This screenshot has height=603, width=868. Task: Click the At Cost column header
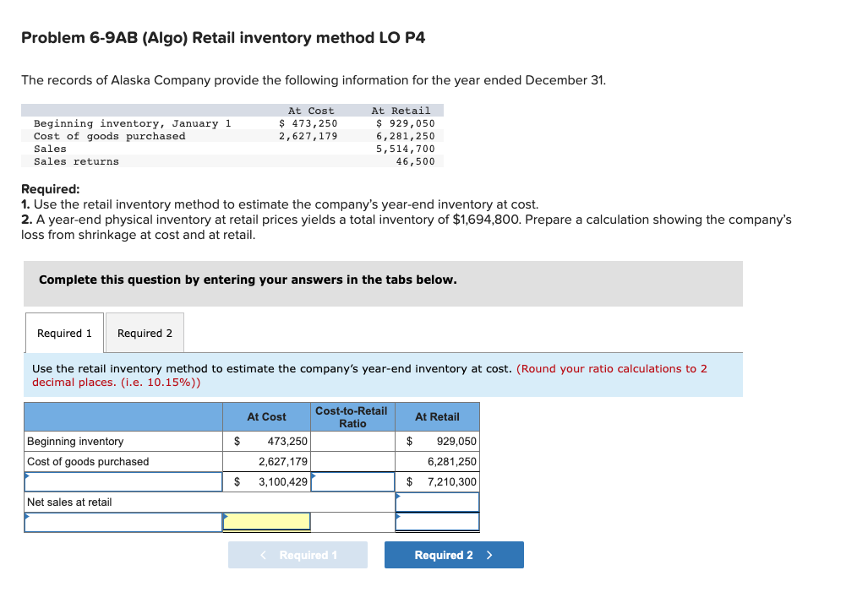(267, 416)
